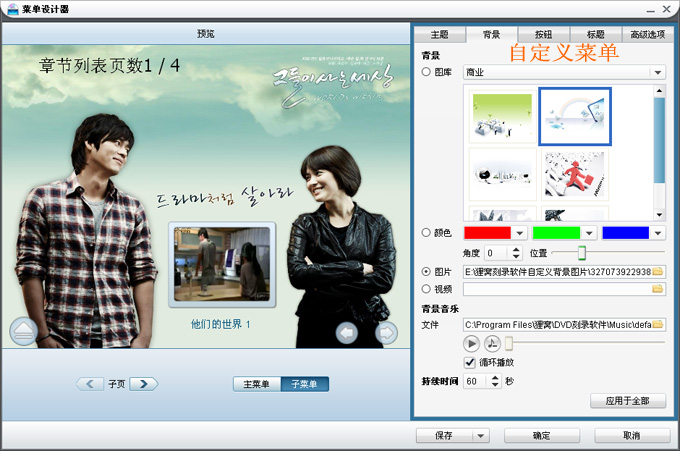Click the blue color swatch

point(626,233)
